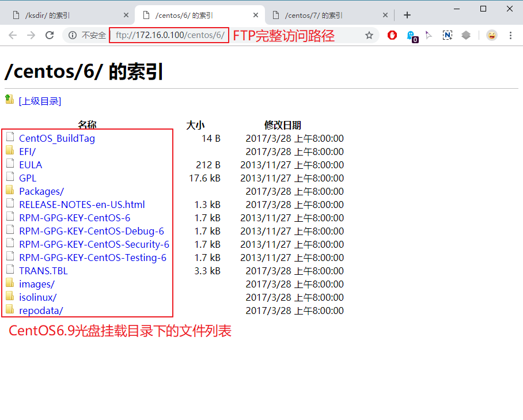
Task: Click the repodata folder icon
Action: pyautogui.click(x=10, y=309)
